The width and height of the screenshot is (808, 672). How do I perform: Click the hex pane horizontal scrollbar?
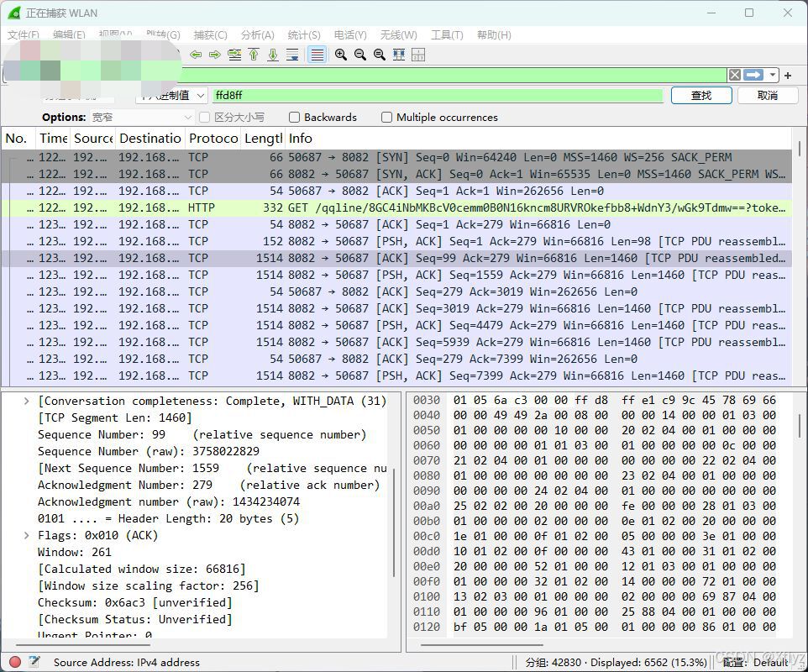tap(482, 644)
